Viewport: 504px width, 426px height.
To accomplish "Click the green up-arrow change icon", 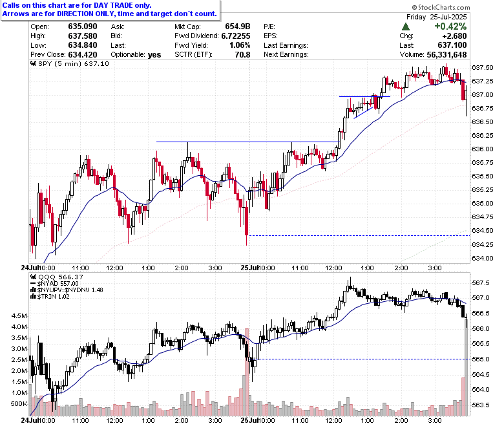I will click(406, 27).
